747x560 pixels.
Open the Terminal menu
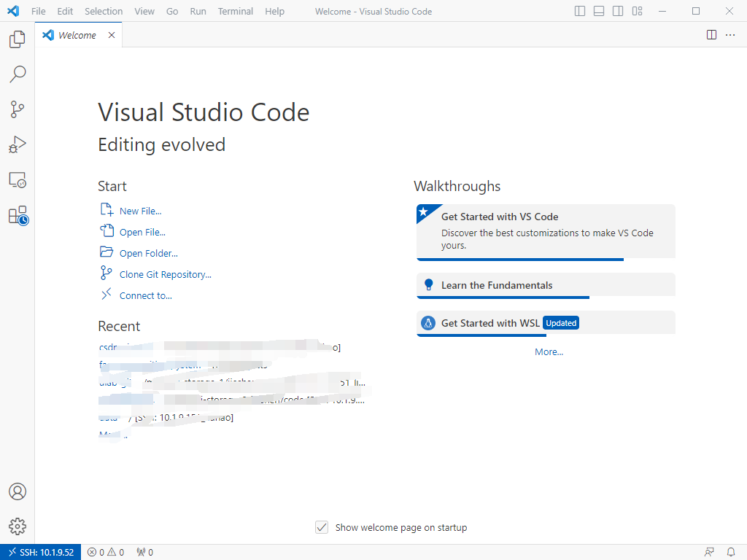236,11
